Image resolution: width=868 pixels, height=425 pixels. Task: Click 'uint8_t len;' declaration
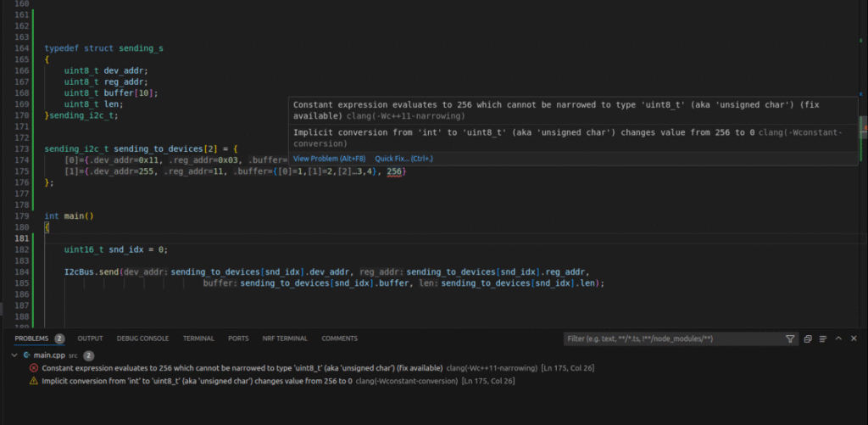coord(93,104)
